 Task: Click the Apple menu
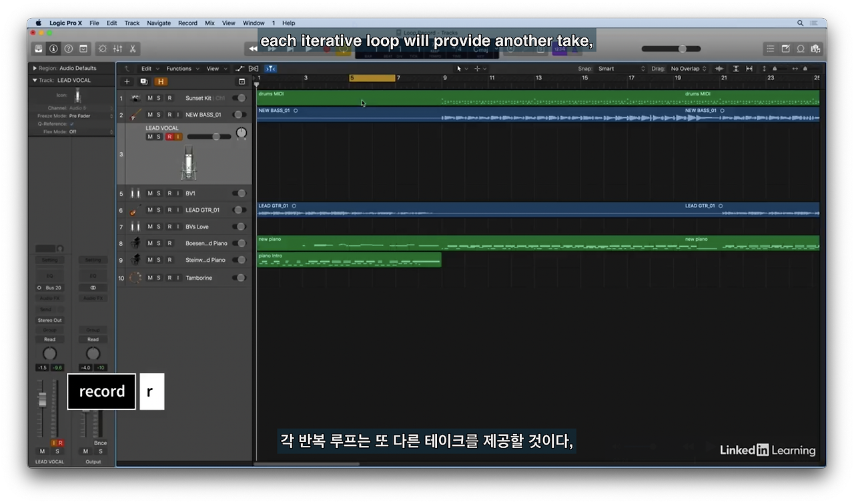click(39, 23)
